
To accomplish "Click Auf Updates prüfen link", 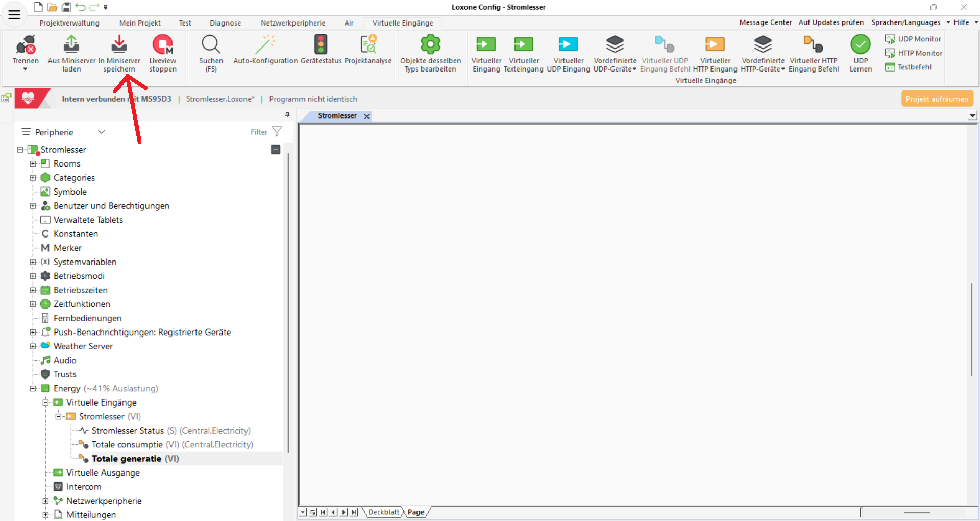I will coord(831,22).
